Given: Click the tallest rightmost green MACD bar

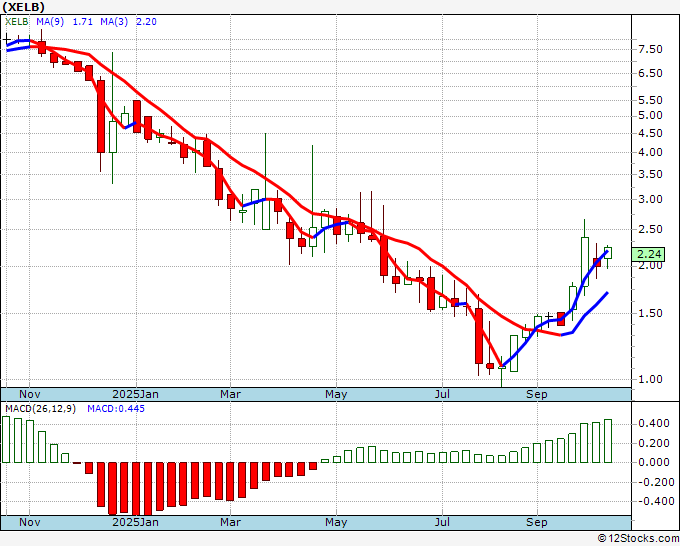Looking at the screenshot, I should [608, 441].
